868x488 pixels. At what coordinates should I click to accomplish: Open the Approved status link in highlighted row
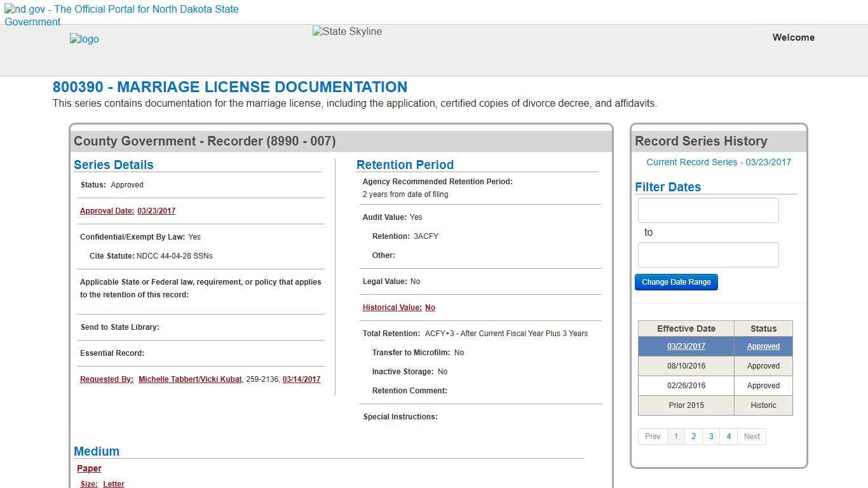[x=763, y=346]
